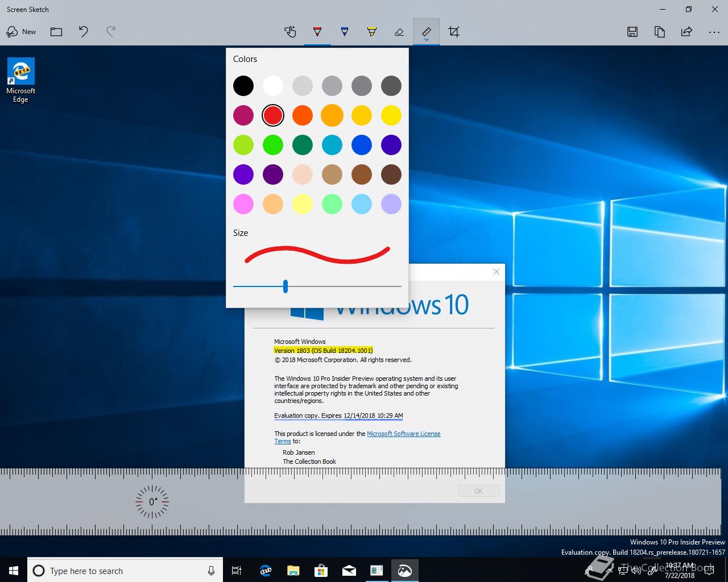
Task: Pick the black color swatch
Action: coord(243,86)
